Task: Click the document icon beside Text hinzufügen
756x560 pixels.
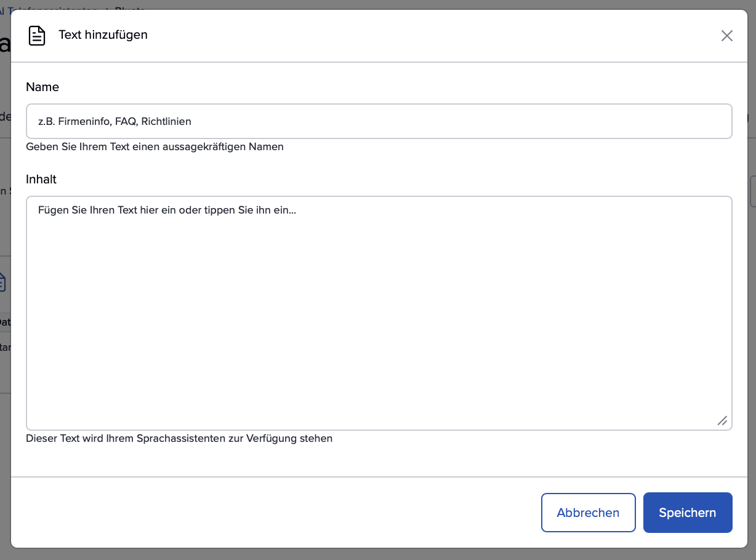Action: (x=38, y=36)
